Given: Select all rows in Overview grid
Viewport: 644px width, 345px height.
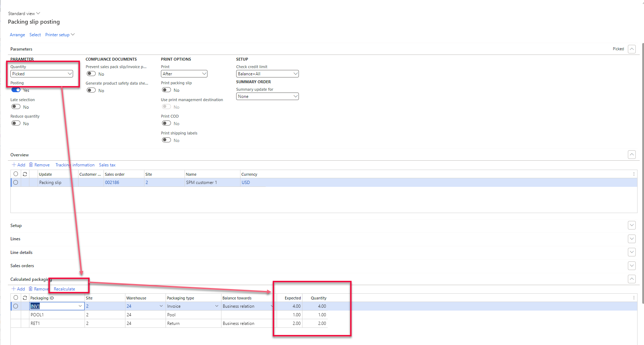Looking at the screenshot, I should [x=16, y=174].
